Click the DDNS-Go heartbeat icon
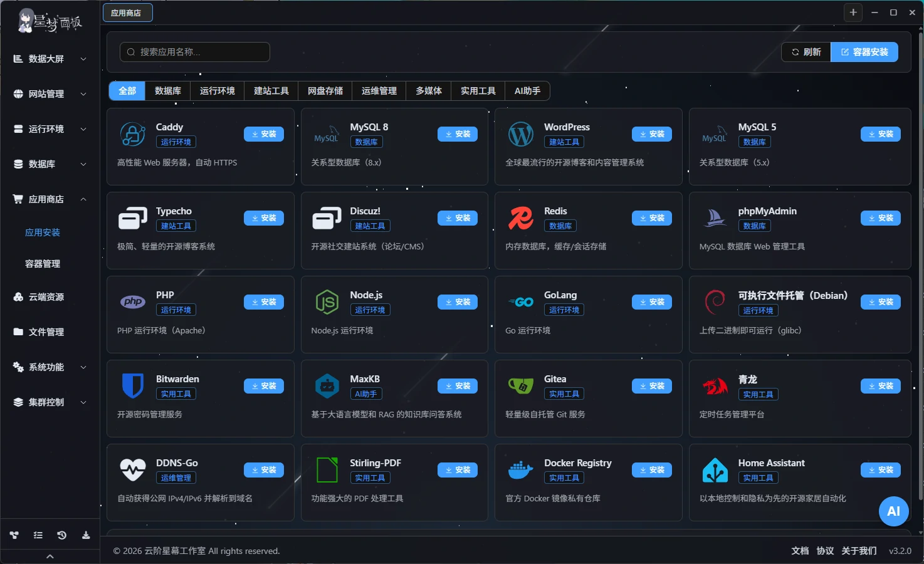 (x=133, y=470)
